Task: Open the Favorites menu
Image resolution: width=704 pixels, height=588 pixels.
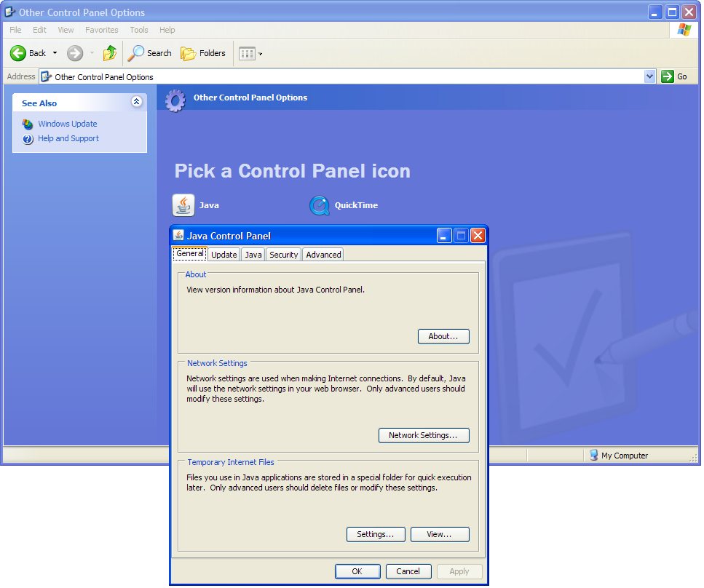Action: coord(102,30)
